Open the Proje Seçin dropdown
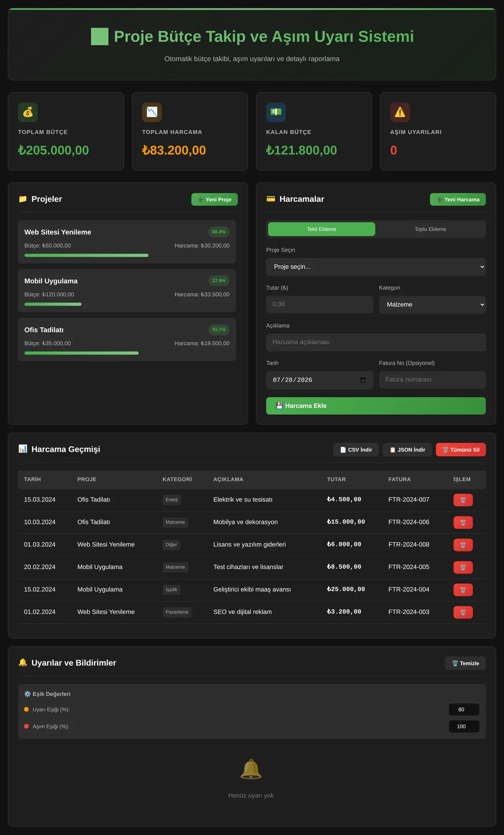The width and height of the screenshot is (504, 835). 376,267
